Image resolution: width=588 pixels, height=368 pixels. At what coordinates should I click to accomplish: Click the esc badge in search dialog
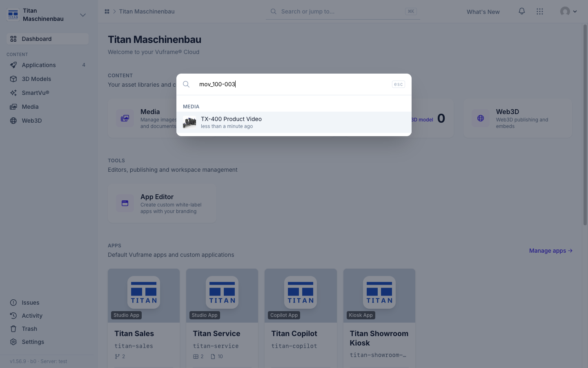(x=398, y=84)
